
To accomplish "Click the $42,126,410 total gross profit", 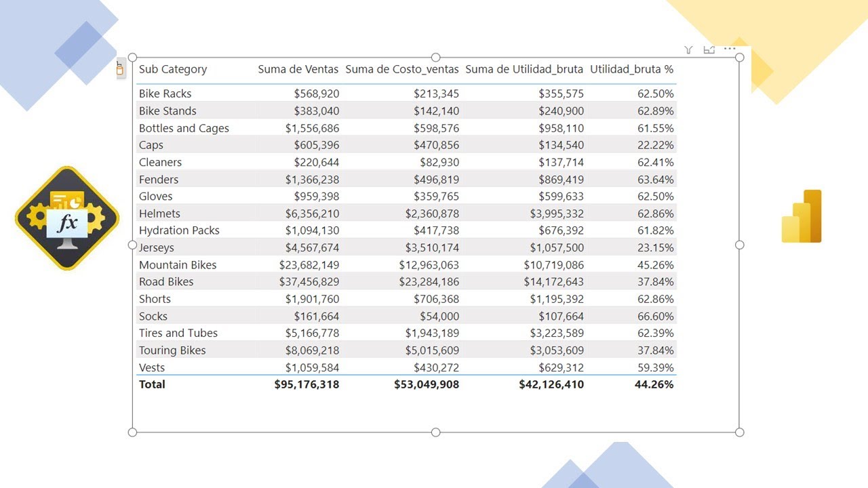I will click(x=551, y=384).
